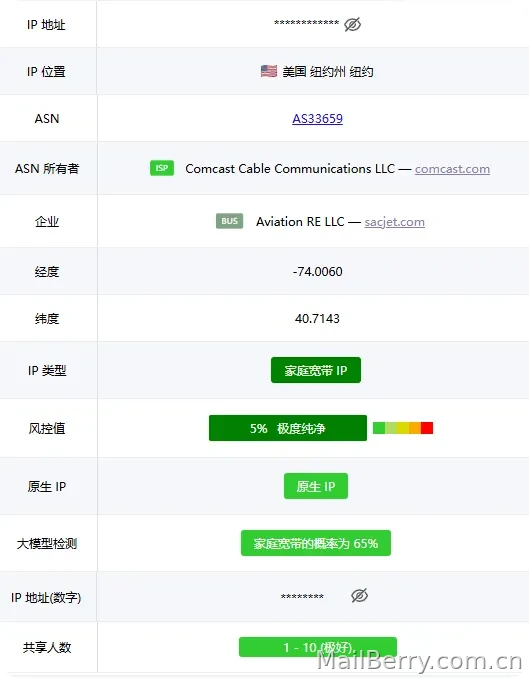The image size is (529, 678).
Task: Click the risk color scale indicator
Action: [x=403, y=428]
